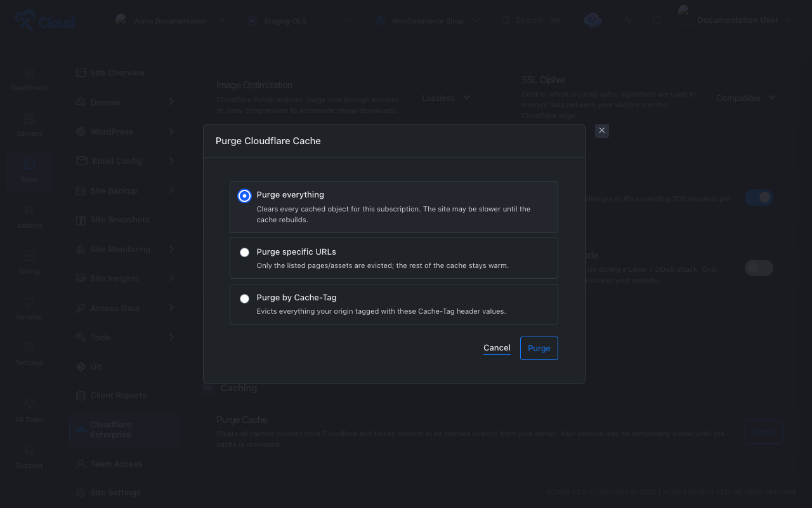Viewport: 812px width, 508px height.
Task: Open the WooCommerce Shop site dropdown
Action: pyautogui.click(x=428, y=20)
